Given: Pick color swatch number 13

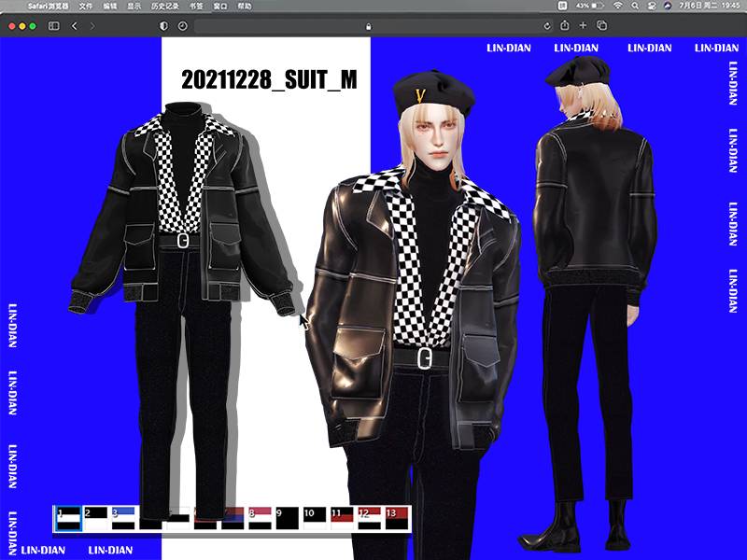Looking at the screenshot, I should 397,519.
